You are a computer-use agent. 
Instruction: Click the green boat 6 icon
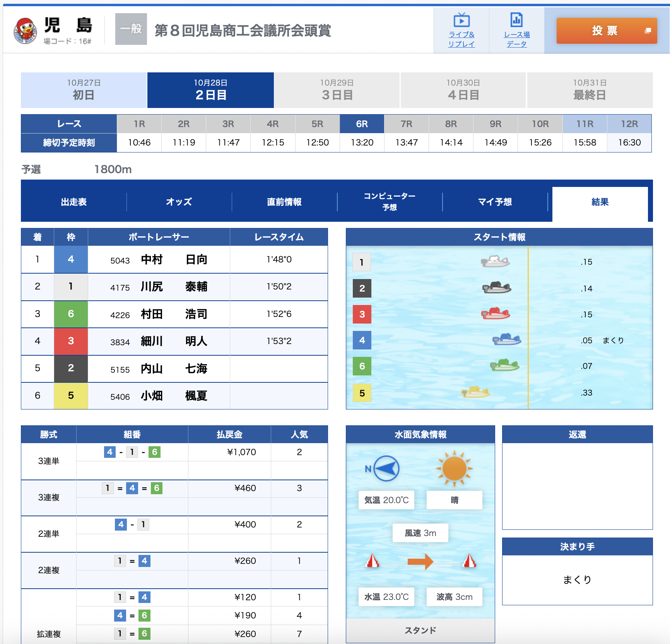point(504,365)
